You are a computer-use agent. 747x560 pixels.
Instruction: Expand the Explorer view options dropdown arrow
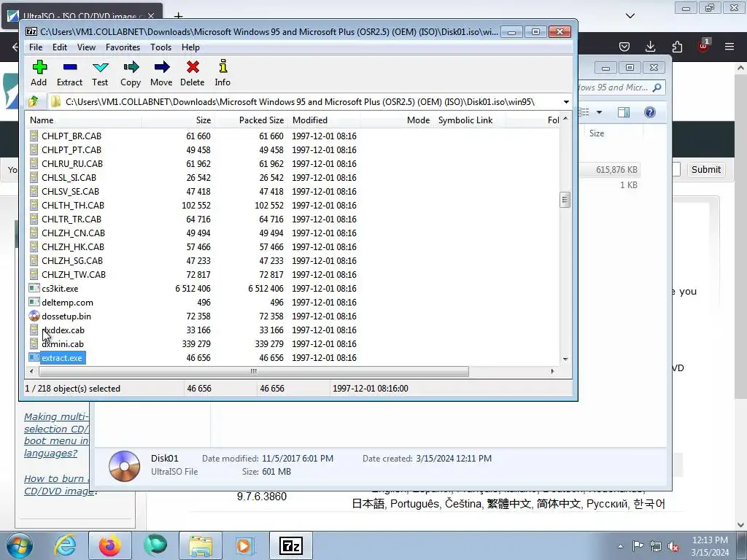point(600,112)
